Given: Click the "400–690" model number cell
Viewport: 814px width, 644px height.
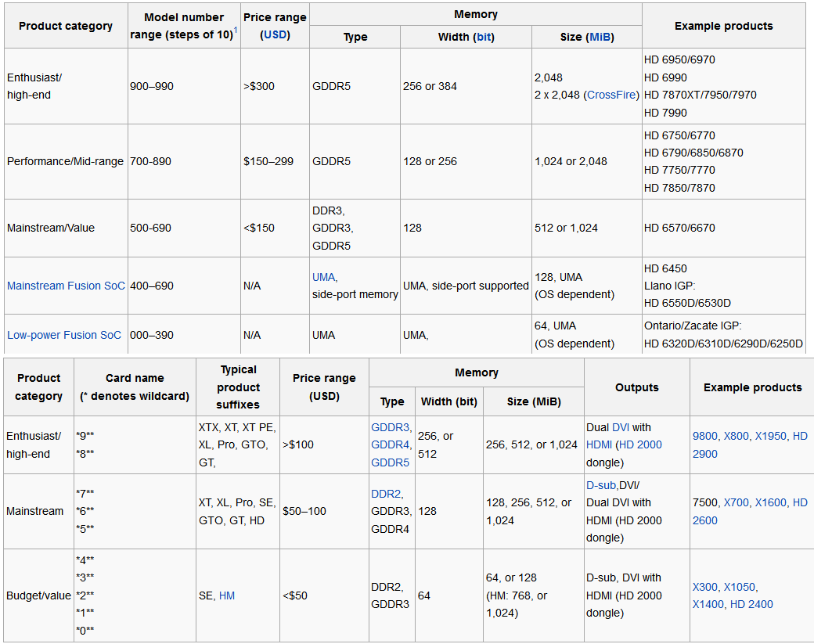Looking at the screenshot, I should (x=184, y=286).
